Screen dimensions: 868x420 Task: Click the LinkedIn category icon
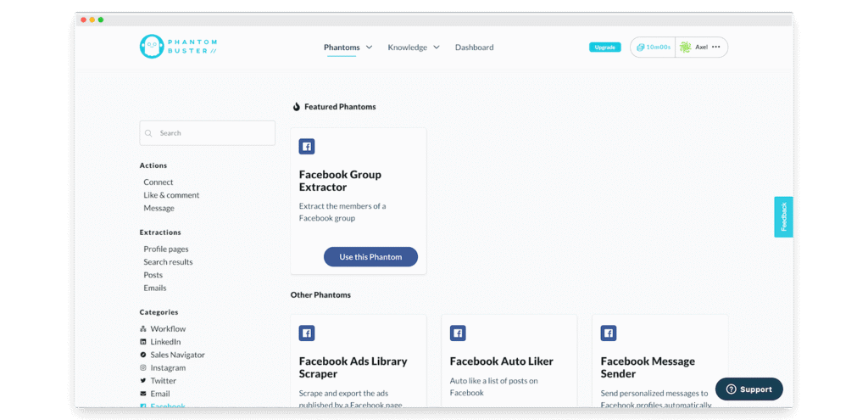(x=142, y=342)
